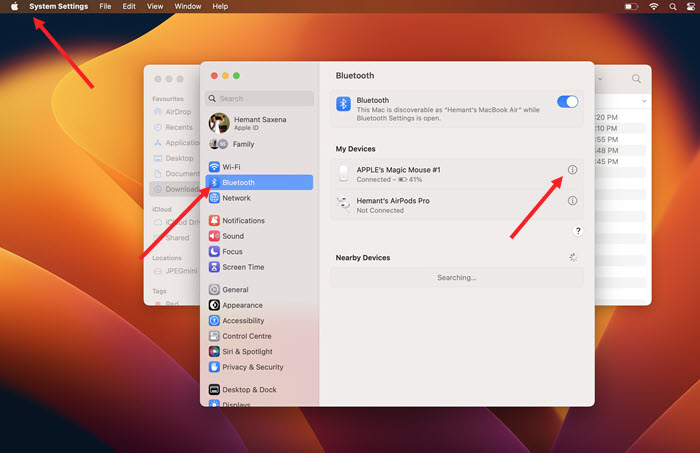This screenshot has width=700, height=453.
Task: Check battery status in menu bar
Action: click(x=631, y=6)
